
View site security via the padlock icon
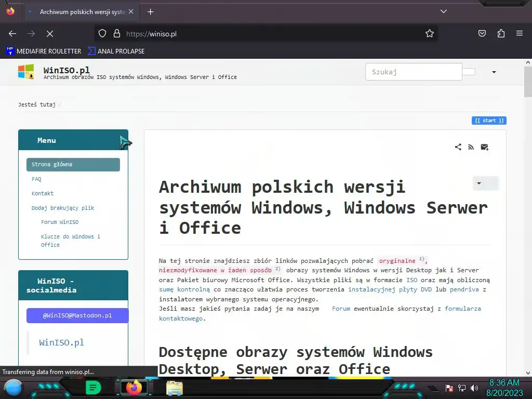point(117,34)
